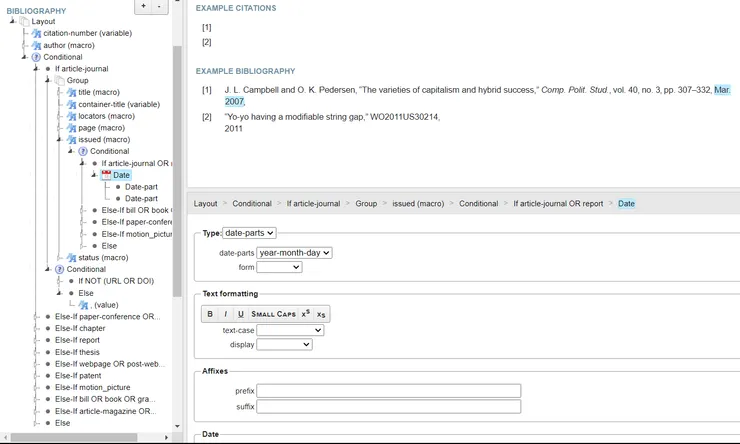Screen dimensions: 740x444
Task: Click the top-level Conditional question-mark icon
Action: 36,57
